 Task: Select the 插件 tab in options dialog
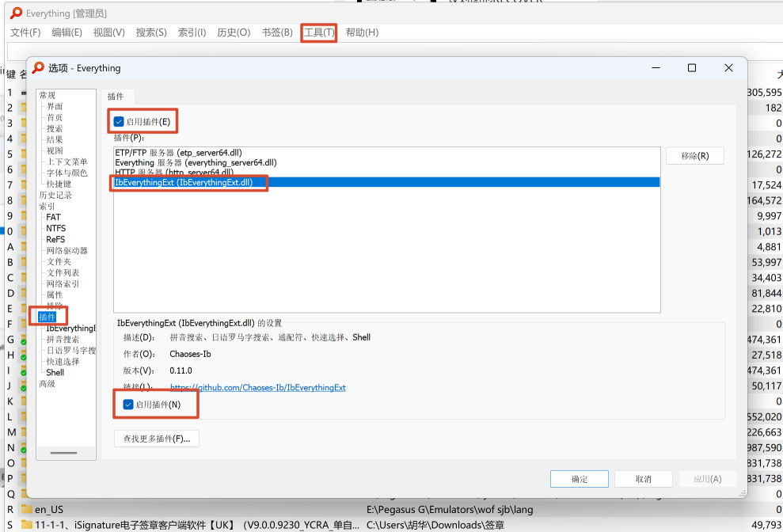(x=116, y=97)
